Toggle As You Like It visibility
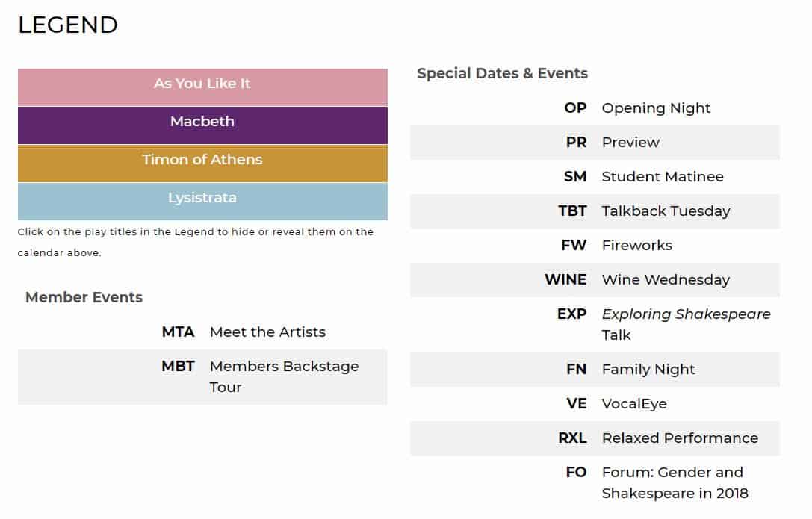 tap(202, 87)
